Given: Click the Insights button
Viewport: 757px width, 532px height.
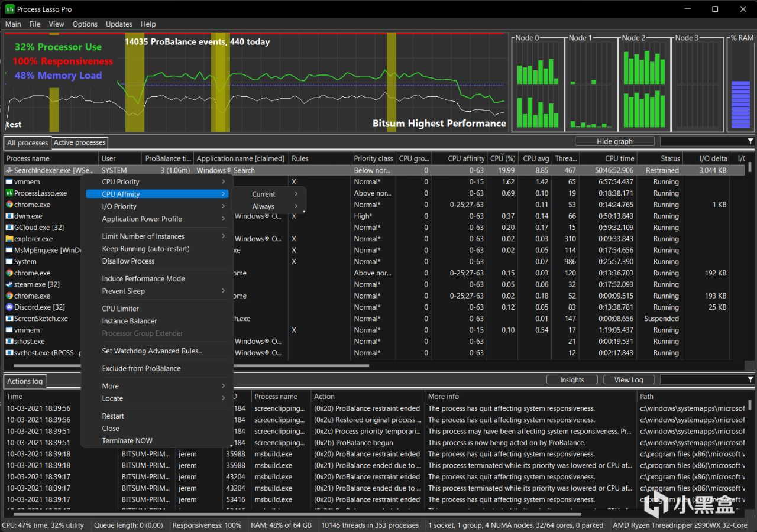Looking at the screenshot, I should tap(572, 379).
